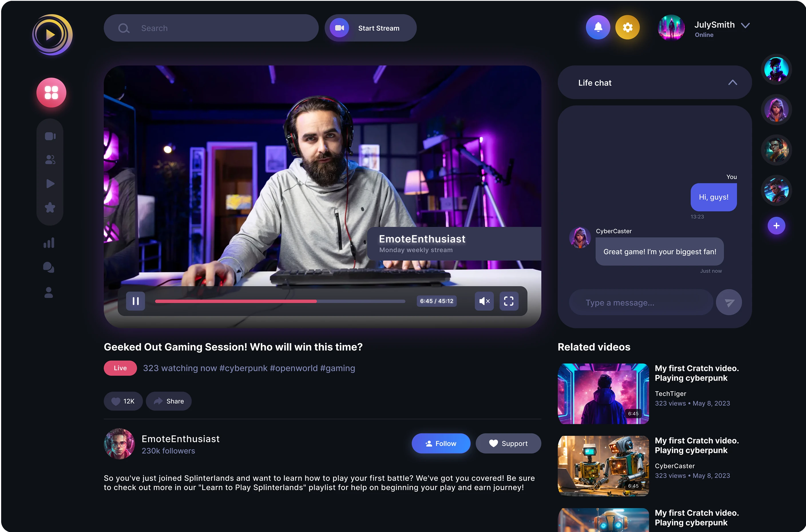Click the EmoteEnthusiast channel name below video
Image resolution: width=806 pixels, height=532 pixels.
[x=181, y=439]
